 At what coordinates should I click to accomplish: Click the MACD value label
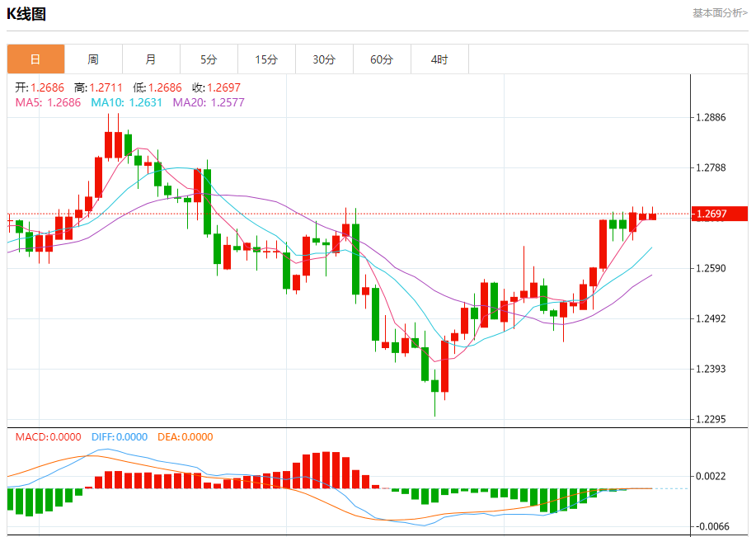(x=48, y=437)
